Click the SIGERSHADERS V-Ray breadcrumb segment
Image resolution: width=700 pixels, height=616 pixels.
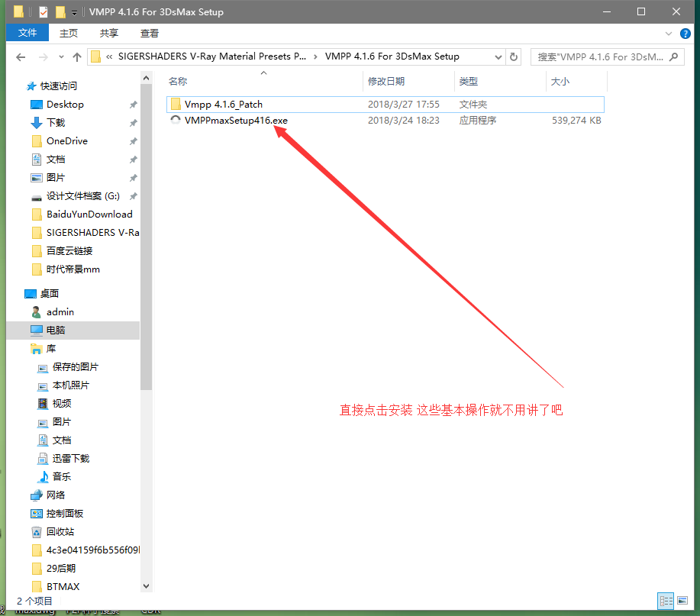pyautogui.click(x=212, y=56)
